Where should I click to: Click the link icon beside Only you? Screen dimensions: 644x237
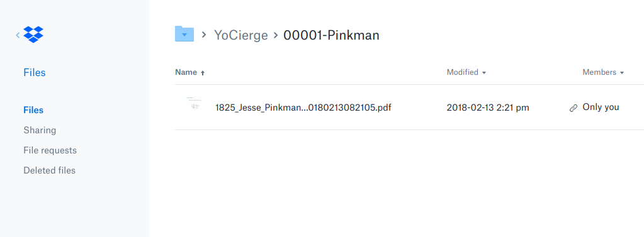[573, 108]
